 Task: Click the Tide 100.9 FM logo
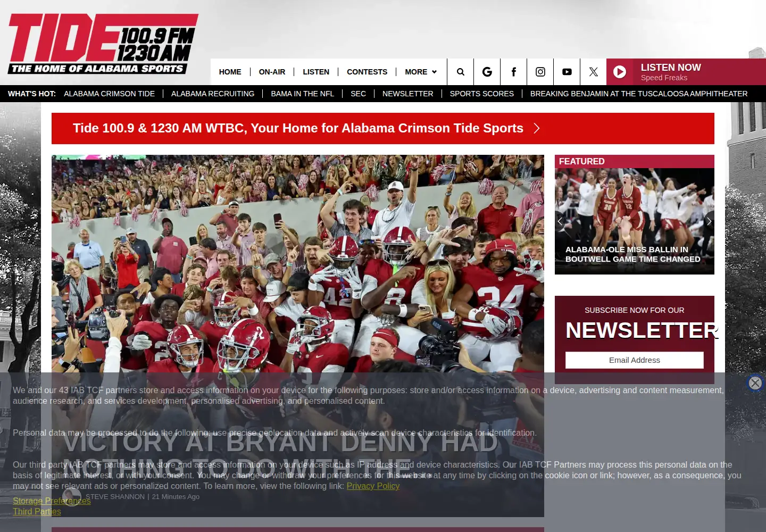pyautogui.click(x=103, y=44)
